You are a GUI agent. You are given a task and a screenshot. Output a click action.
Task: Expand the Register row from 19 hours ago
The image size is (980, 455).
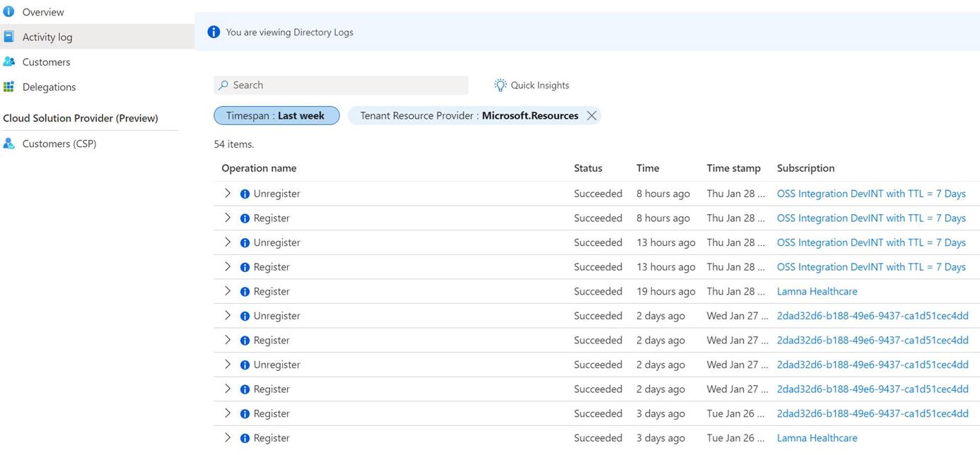(228, 291)
